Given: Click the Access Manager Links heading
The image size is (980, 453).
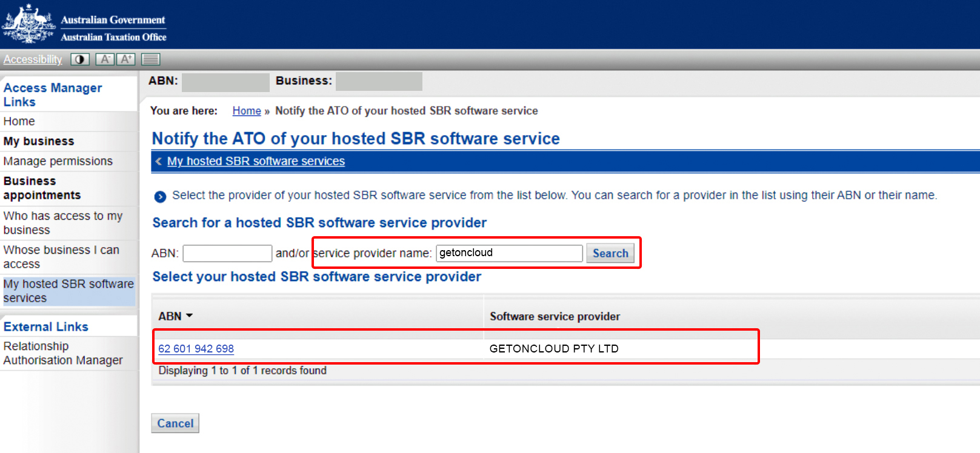Looking at the screenshot, I should pyautogui.click(x=53, y=95).
